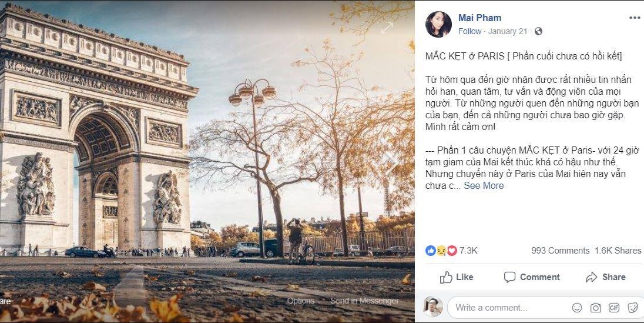644x323 pixels.
Task: Open the January 21 post timestamp
Action: (508, 31)
